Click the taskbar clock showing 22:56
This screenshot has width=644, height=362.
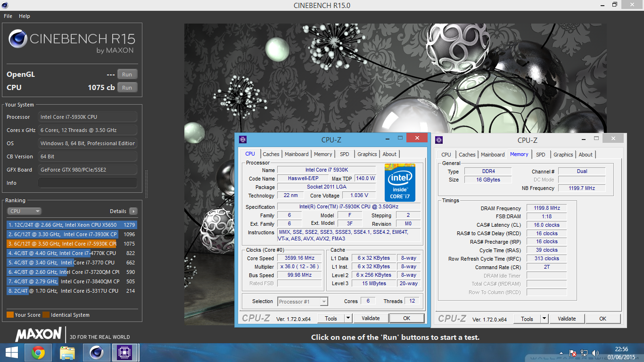point(622,349)
